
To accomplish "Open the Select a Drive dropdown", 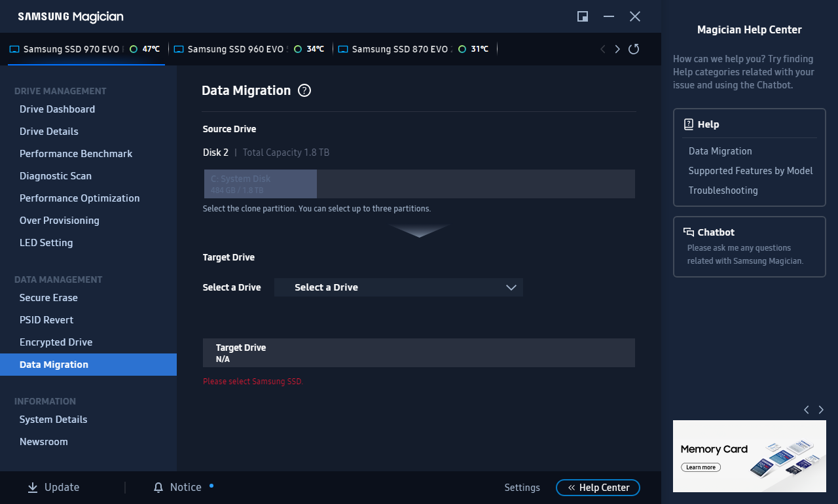I will point(399,287).
